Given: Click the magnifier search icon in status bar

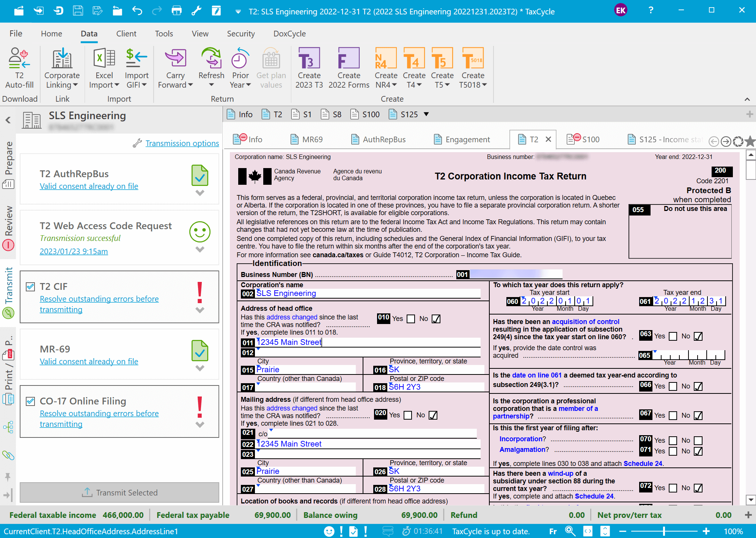Looking at the screenshot, I should 570,531.
